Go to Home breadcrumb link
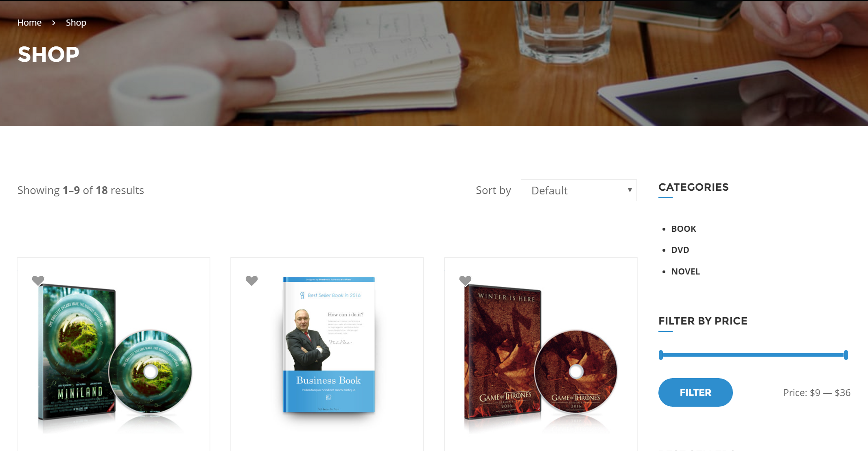Screen dimensions: 868x451 tap(29, 23)
